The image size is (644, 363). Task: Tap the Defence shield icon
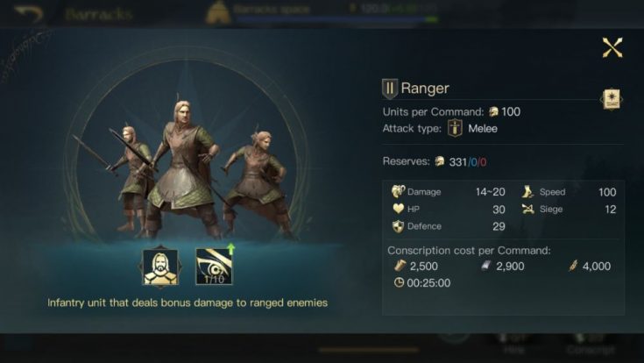pyautogui.click(x=398, y=226)
